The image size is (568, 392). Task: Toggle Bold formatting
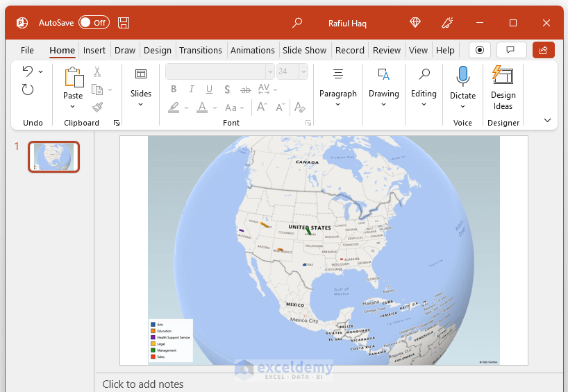174,89
